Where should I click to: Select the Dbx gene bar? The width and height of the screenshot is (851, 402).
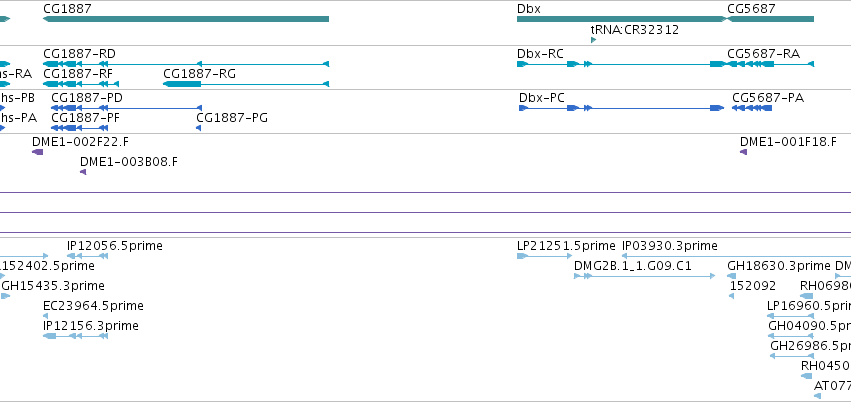[x=622, y=19]
